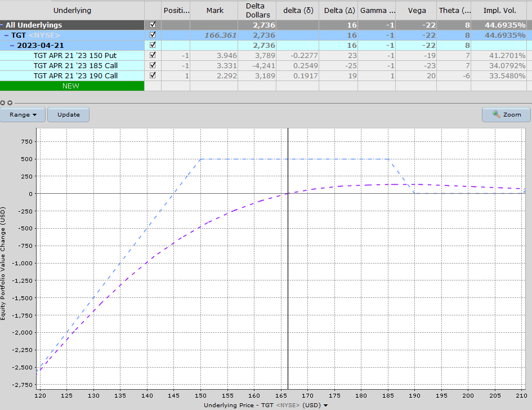Collapse the TGT NYSE group
The height and width of the screenshot is (410, 532).
[6, 35]
